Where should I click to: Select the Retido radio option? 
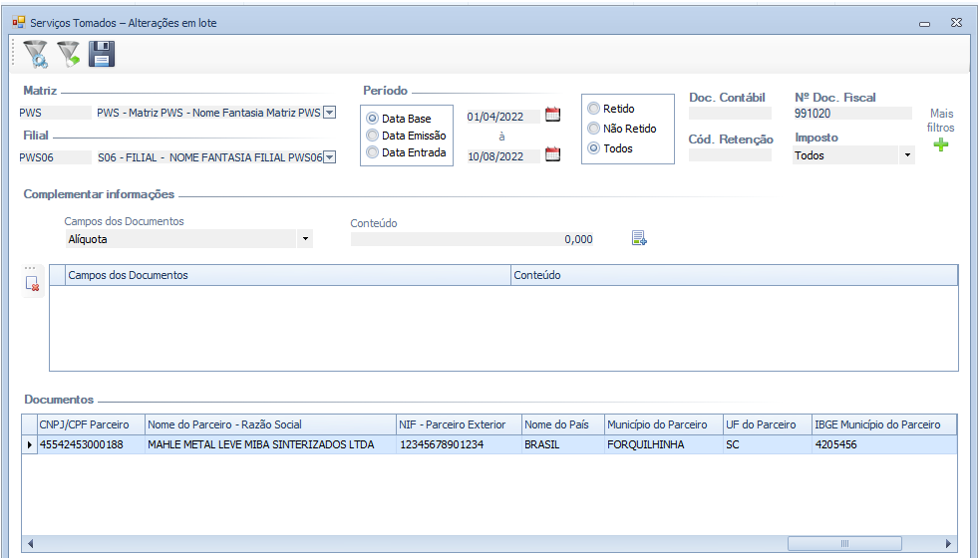point(594,109)
